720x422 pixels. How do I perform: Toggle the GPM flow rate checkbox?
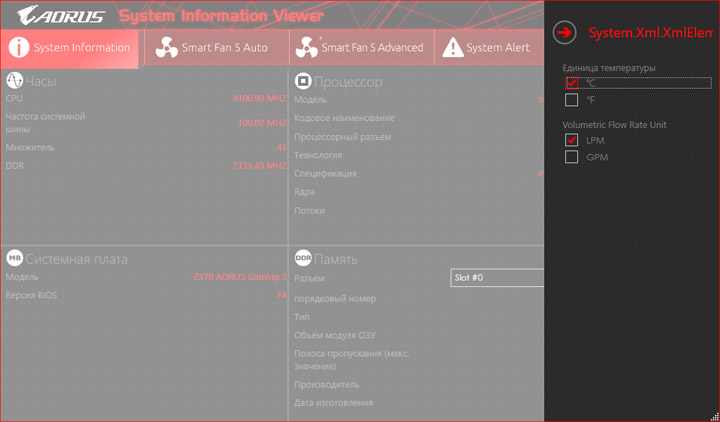(x=572, y=157)
